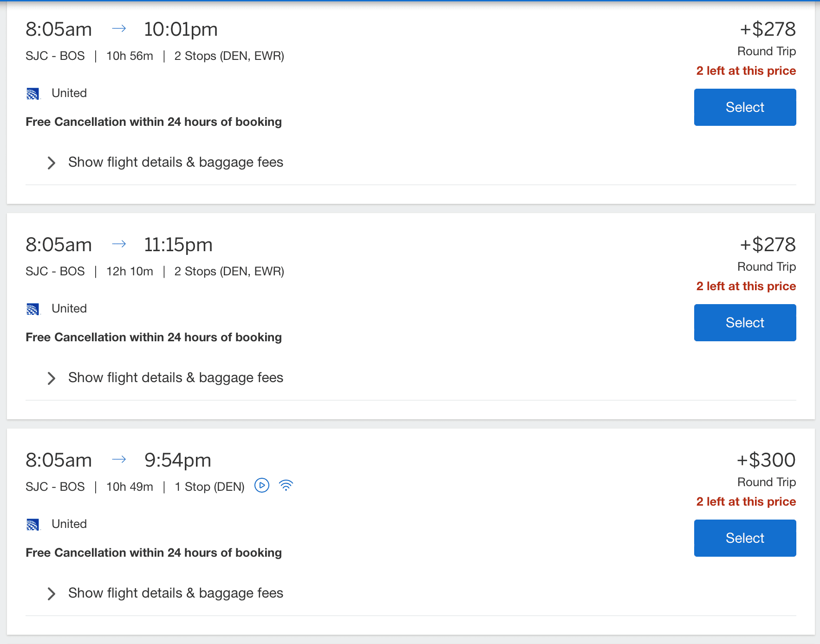This screenshot has height=644, width=820.
Task: Click the United airline logo on the first flight
Action: [x=33, y=93]
